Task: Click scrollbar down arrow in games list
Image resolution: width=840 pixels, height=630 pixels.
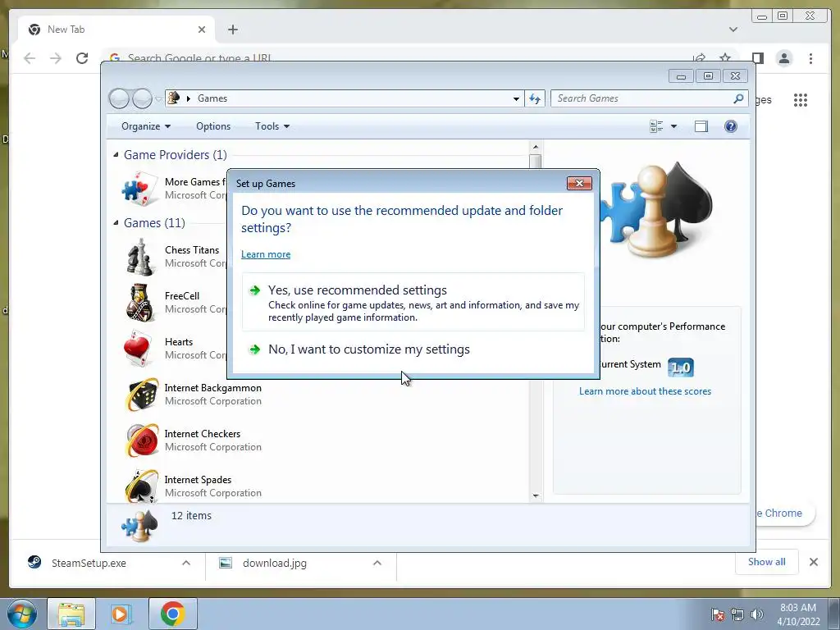Action: [535, 496]
